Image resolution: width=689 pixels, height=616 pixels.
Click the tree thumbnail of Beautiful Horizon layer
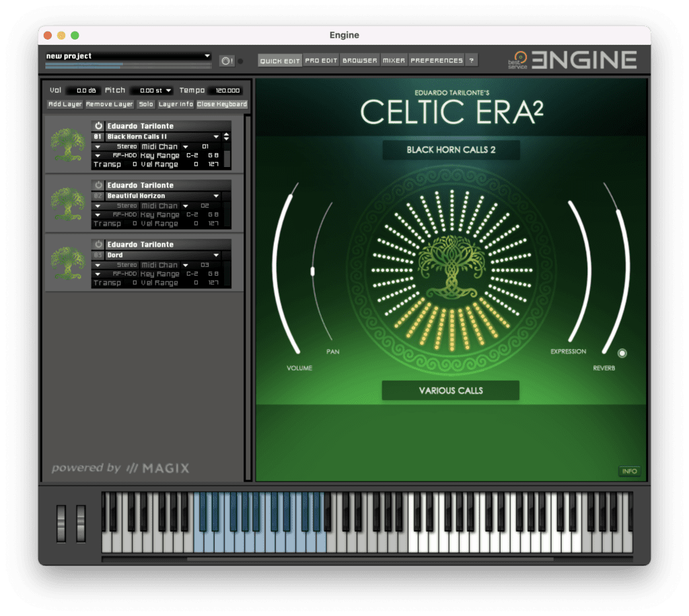pyautogui.click(x=68, y=203)
